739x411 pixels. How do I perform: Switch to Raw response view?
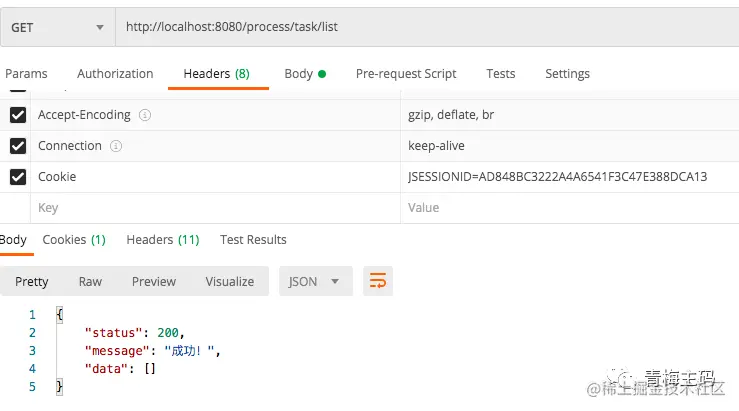point(90,281)
